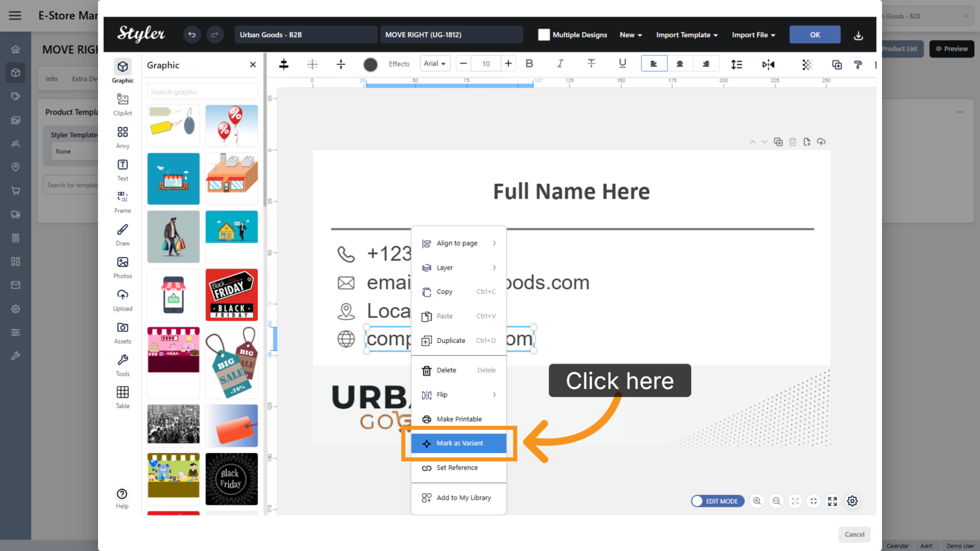This screenshot has height=551, width=980.
Task: Select the Draw tool
Action: point(123,234)
